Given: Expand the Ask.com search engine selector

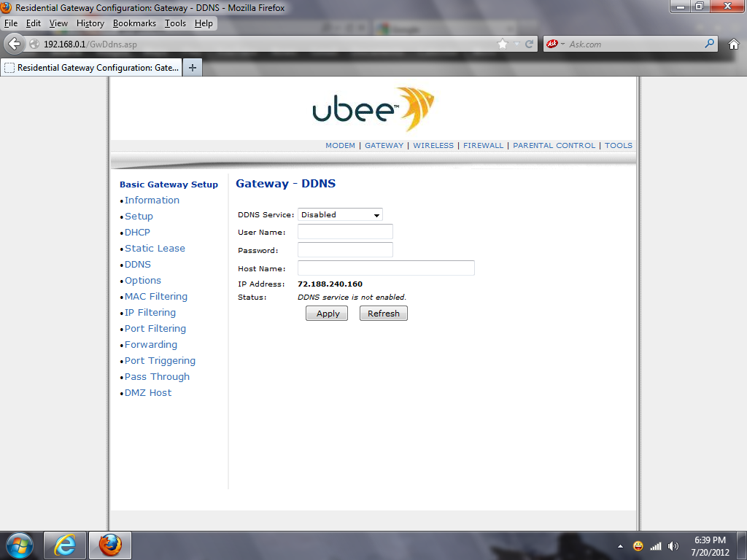Looking at the screenshot, I should tap(555, 44).
